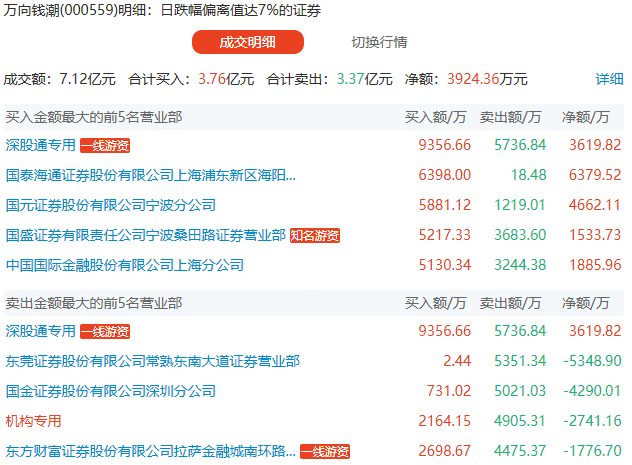
Task: Click net amount -4290.01
Action: click(x=592, y=391)
